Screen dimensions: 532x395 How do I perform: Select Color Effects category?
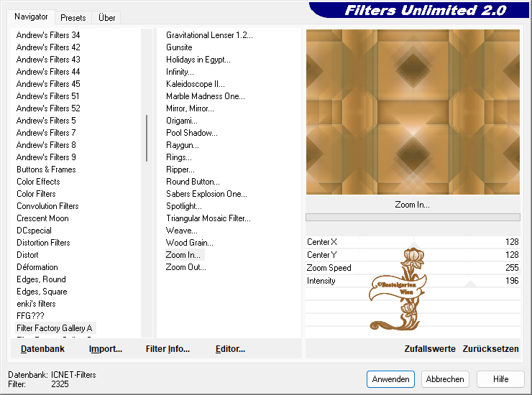38,182
